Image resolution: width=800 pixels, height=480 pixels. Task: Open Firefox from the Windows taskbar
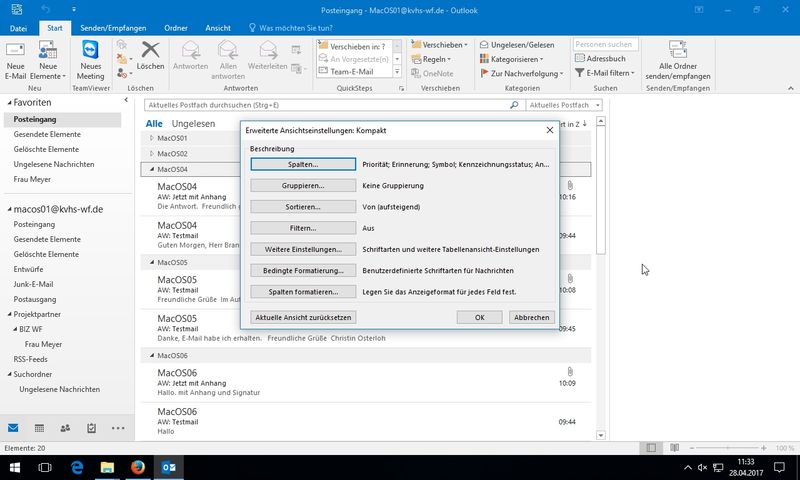(137, 467)
